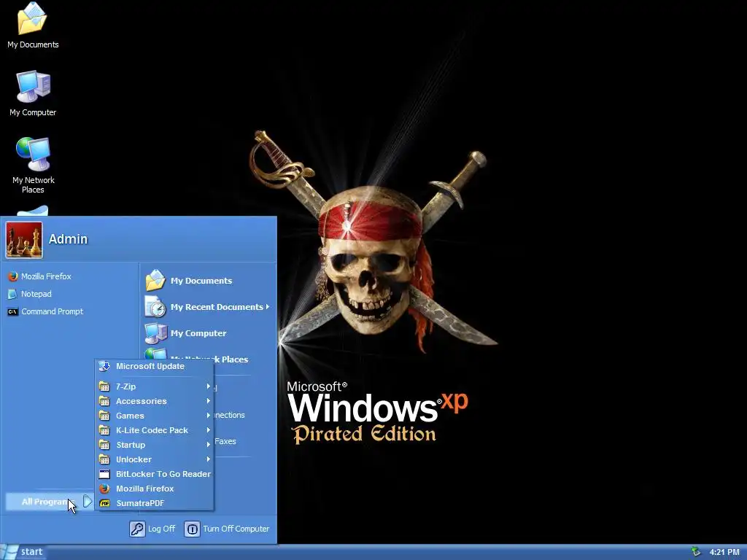Open Notepad from start menu
The width and height of the screenshot is (747, 560).
coord(30,294)
